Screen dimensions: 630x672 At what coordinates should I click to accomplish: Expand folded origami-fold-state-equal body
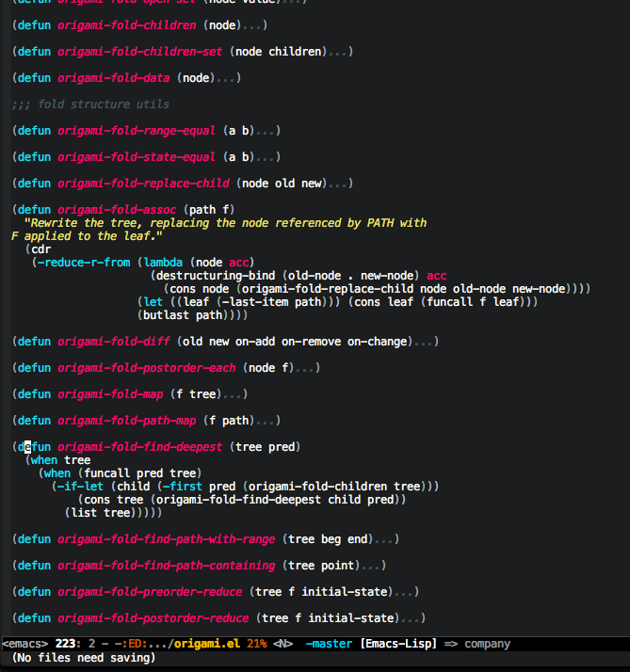pyautogui.click(x=267, y=159)
